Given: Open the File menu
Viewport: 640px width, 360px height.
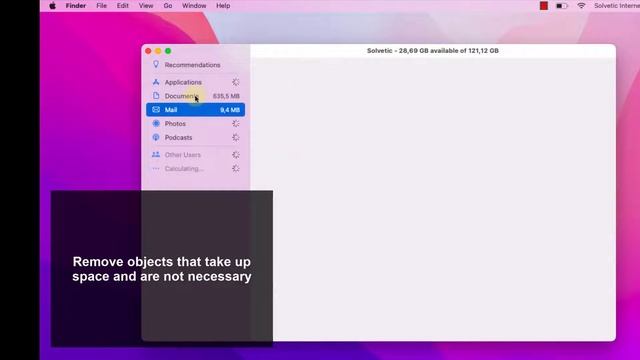Looking at the screenshot, I should click(x=101, y=6).
